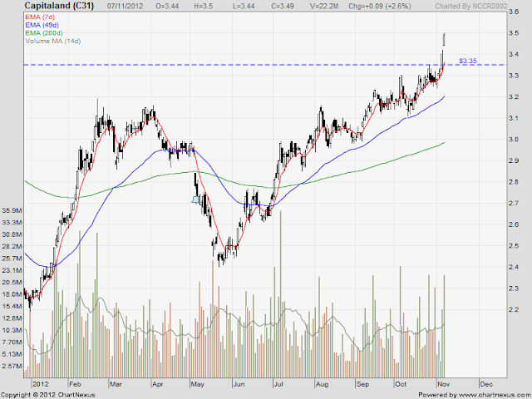Click the 2.7 price axis label
Image resolution: width=532 pixels, height=399 pixels.
[x=514, y=203]
